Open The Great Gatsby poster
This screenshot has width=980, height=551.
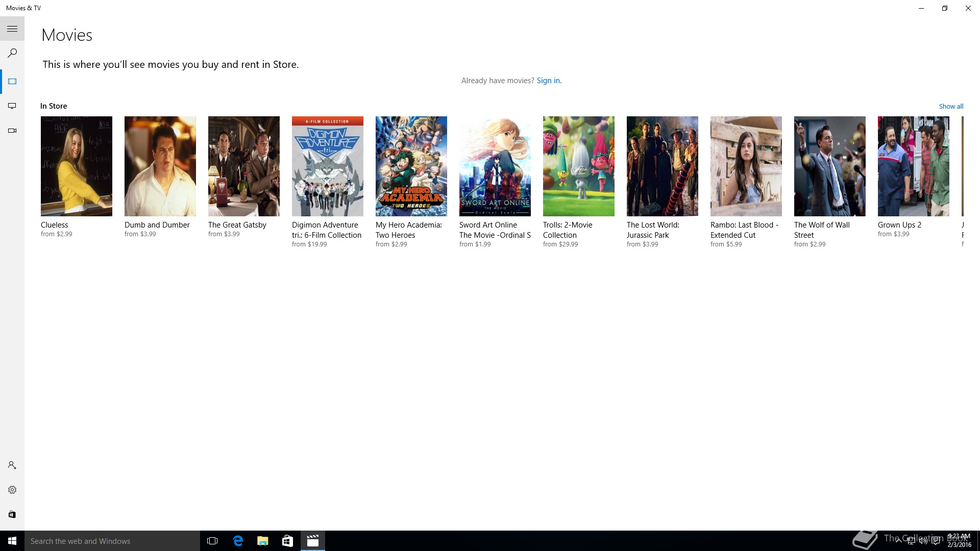[x=244, y=166]
